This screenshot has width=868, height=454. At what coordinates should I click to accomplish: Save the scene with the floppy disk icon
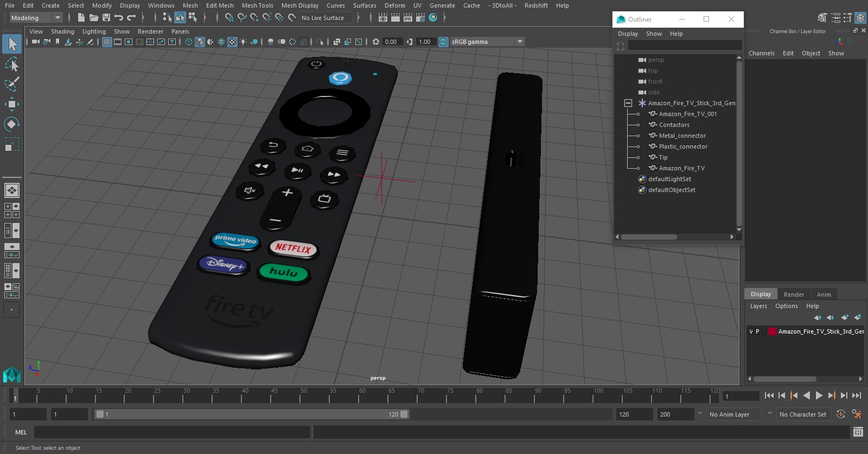pos(106,17)
